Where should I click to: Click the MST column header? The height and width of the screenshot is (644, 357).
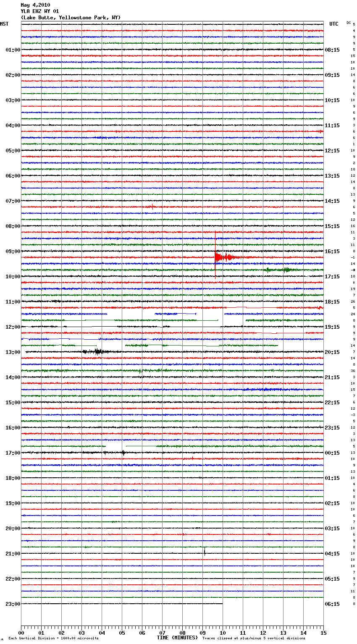tap(4, 24)
